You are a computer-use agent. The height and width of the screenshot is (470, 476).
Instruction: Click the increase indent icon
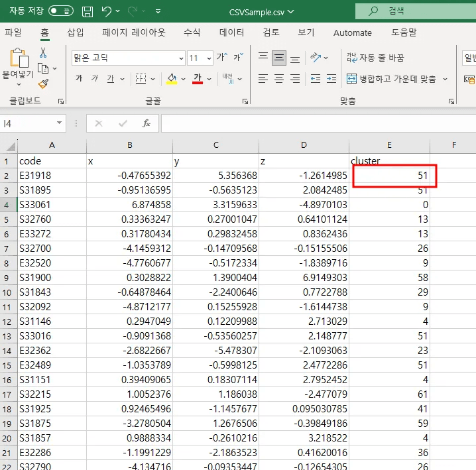point(330,79)
